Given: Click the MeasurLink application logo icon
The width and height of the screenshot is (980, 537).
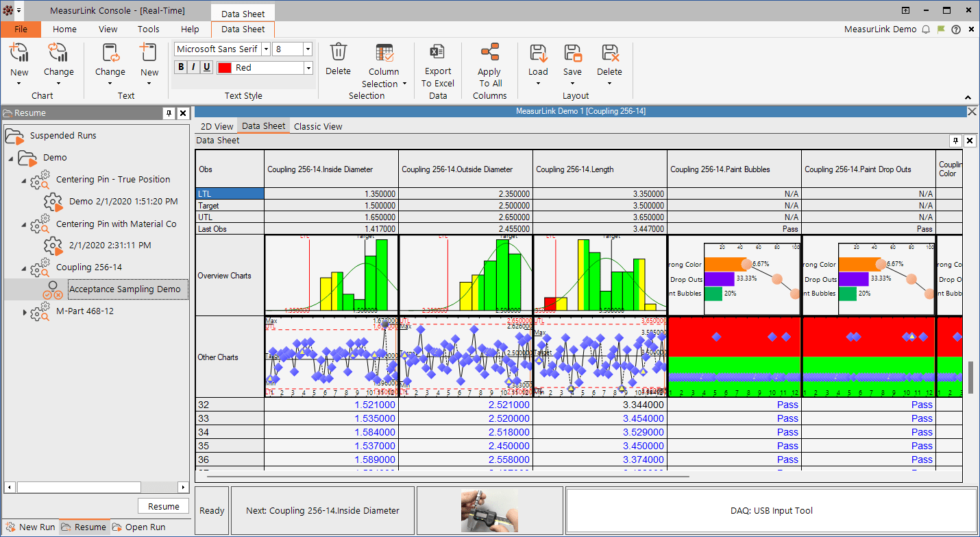Looking at the screenshot, I should coord(8,11).
